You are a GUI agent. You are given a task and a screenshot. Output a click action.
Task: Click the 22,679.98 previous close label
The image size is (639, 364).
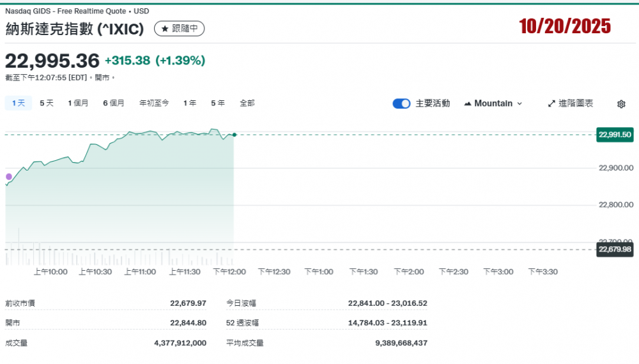coord(615,249)
